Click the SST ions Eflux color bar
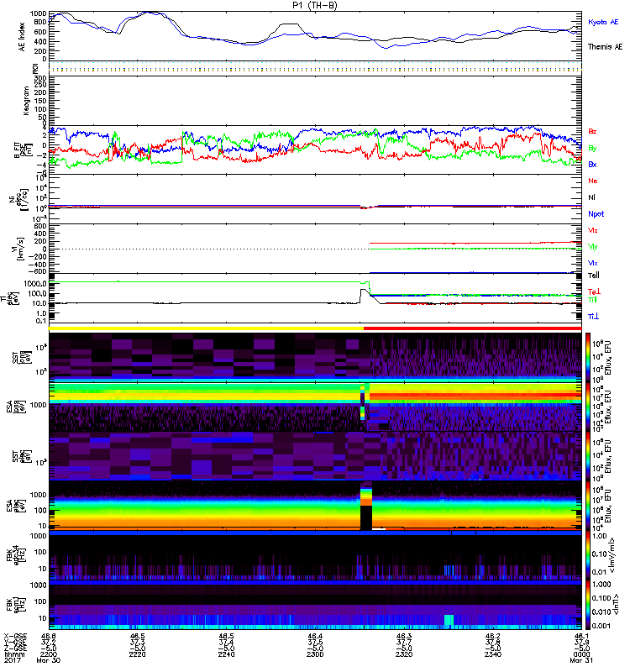Image resolution: width=630 pixels, height=672 pixels. pyautogui.click(x=588, y=357)
